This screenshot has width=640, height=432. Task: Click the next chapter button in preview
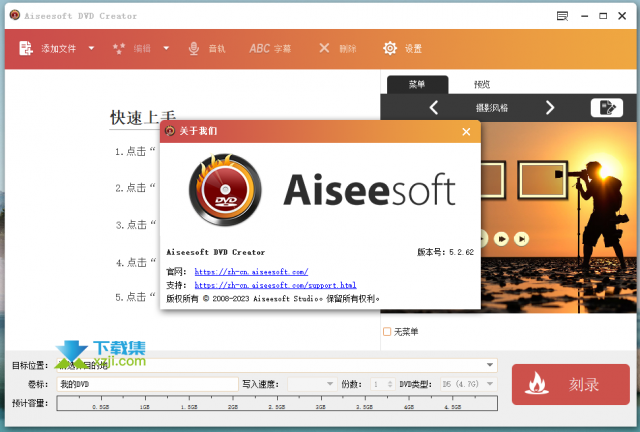click(x=521, y=239)
